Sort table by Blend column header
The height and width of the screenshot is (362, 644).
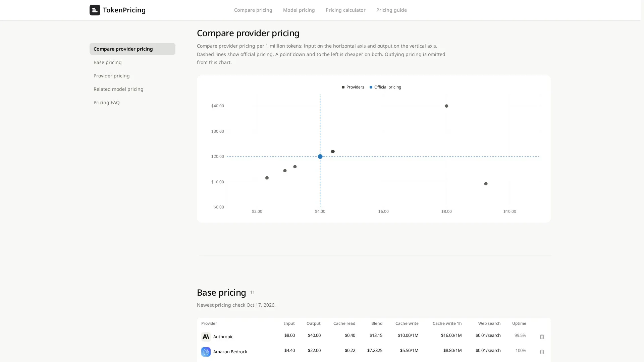377,323
